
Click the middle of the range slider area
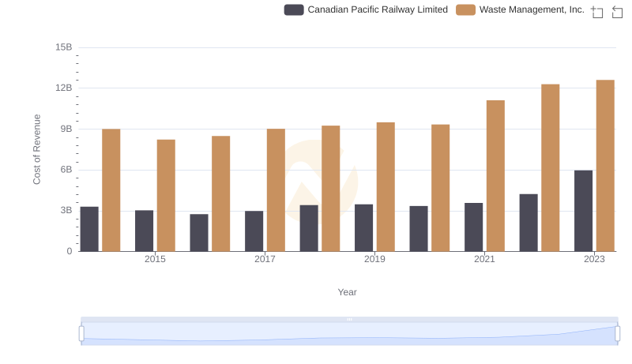(348, 335)
